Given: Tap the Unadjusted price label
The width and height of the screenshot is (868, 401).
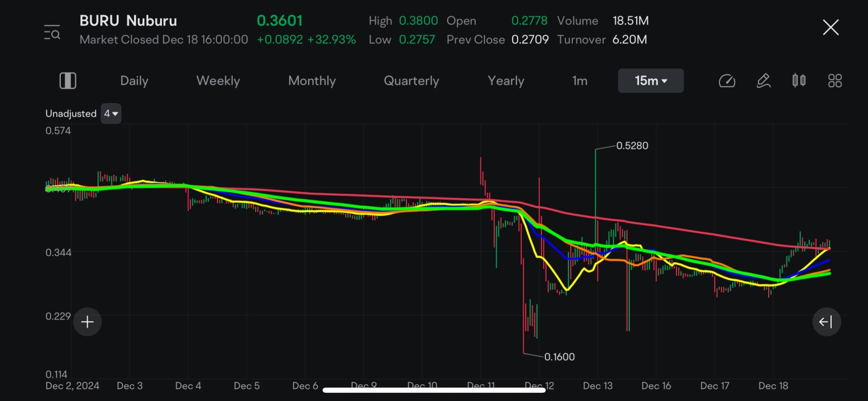Looking at the screenshot, I should 71,113.
